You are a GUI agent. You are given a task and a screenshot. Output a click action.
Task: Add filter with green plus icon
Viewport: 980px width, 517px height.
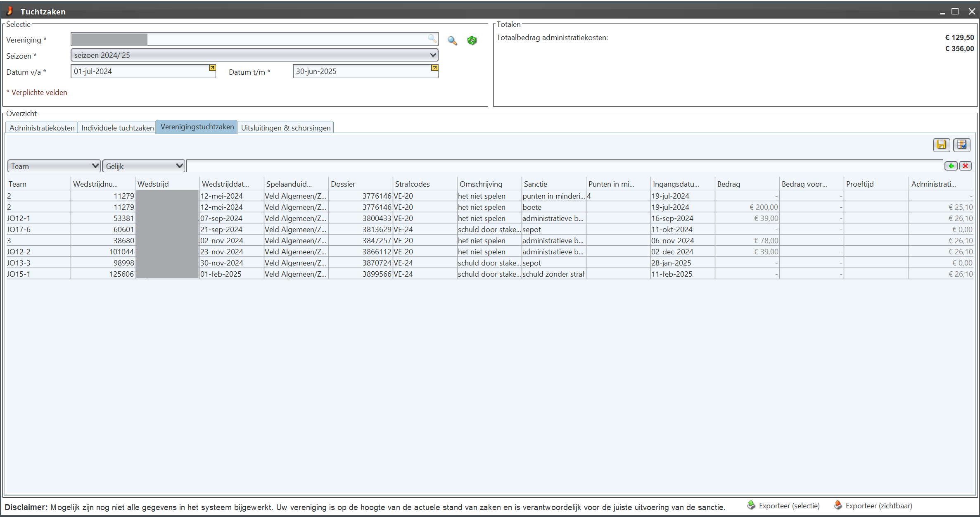[x=951, y=166]
